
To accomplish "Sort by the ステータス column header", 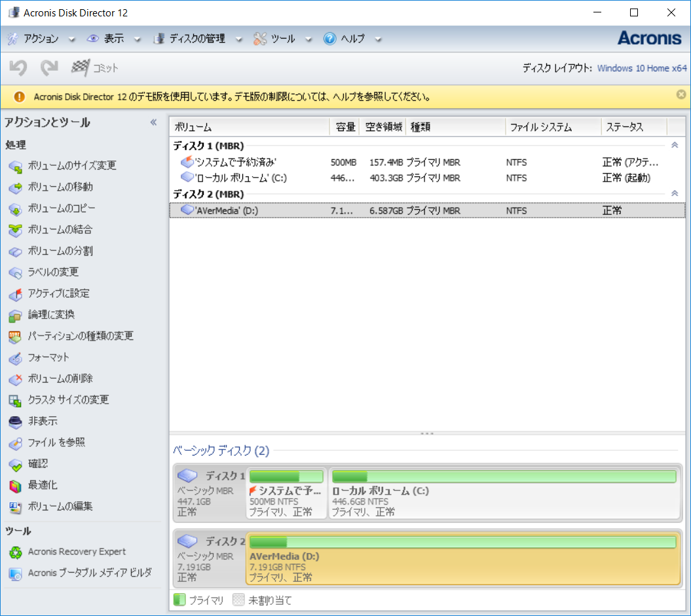I will click(x=634, y=127).
